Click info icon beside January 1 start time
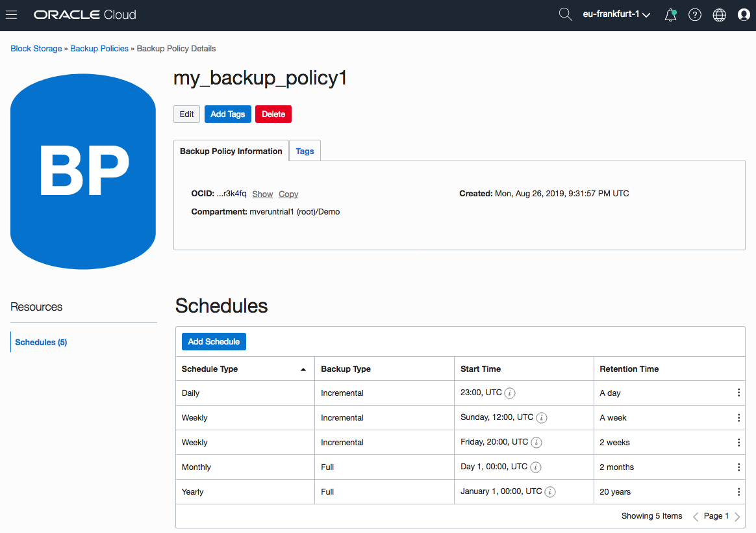Viewport: 756px width, 533px height. pyautogui.click(x=550, y=492)
